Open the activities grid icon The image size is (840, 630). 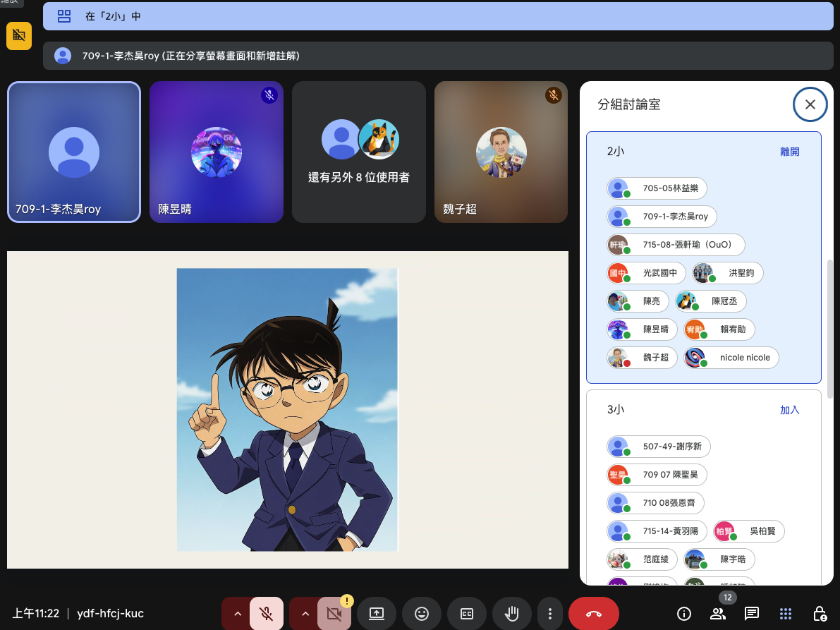point(786,613)
